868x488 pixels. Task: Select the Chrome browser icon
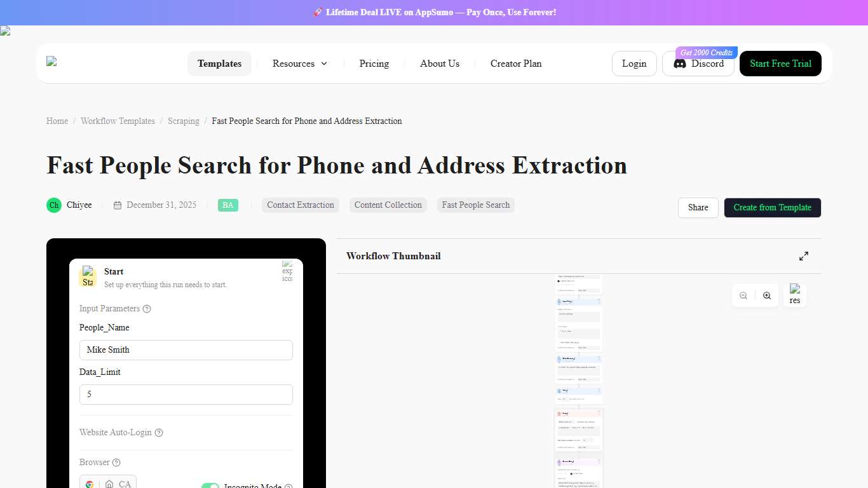[x=89, y=483]
